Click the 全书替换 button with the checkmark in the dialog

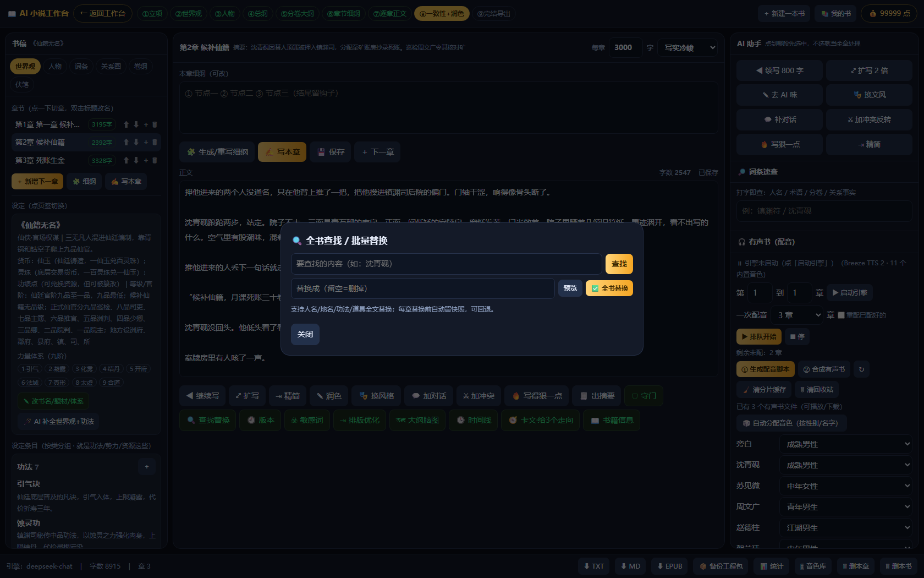[x=609, y=288]
